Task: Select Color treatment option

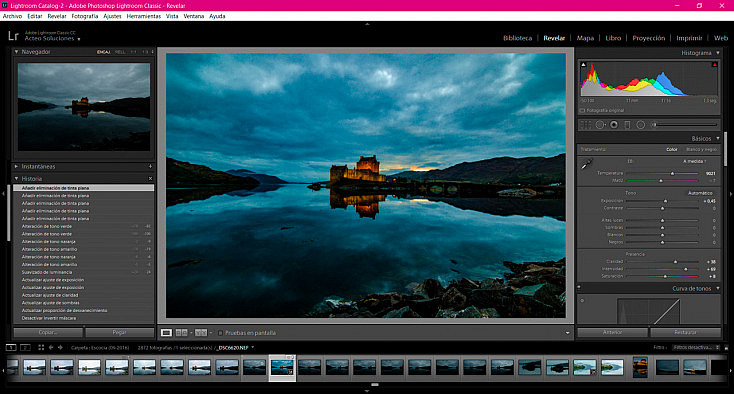Action: [672, 149]
